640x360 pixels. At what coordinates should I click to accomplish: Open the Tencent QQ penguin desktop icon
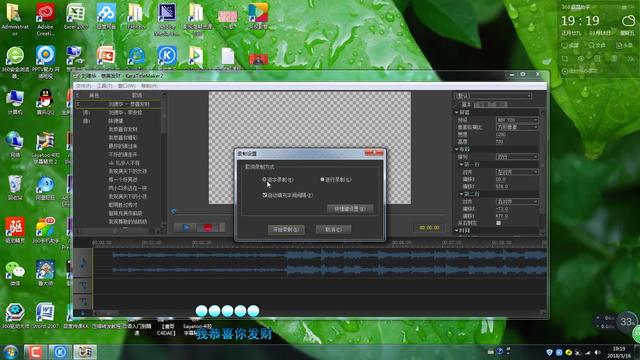click(45, 101)
